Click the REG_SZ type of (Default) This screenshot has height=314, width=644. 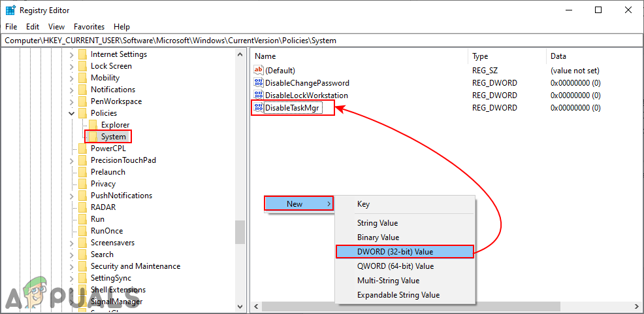pyautogui.click(x=485, y=71)
